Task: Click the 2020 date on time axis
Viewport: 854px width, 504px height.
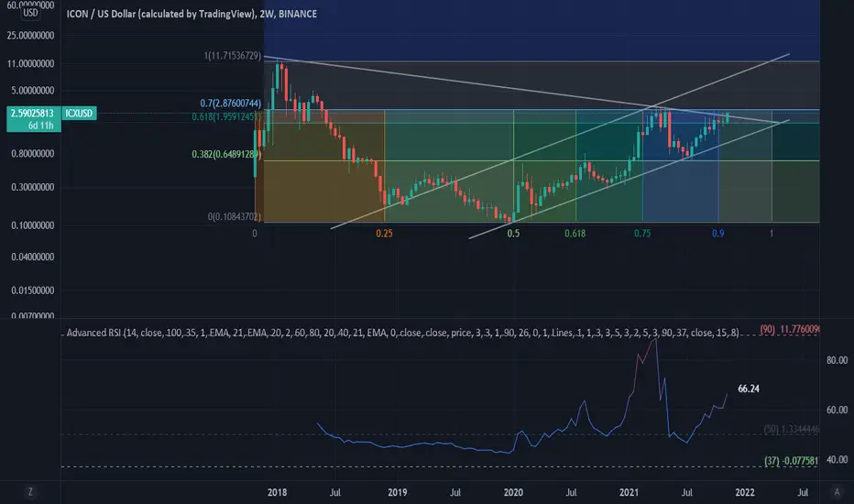Action: pos(513,492)
